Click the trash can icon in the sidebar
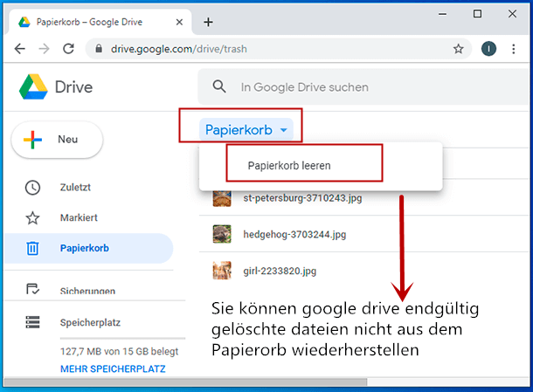This screenshot has width=533, height=392. pos(32,248)
